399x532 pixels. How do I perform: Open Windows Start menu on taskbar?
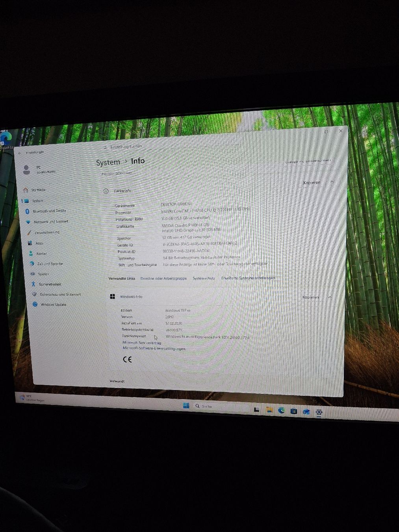(x=186, y=406)
